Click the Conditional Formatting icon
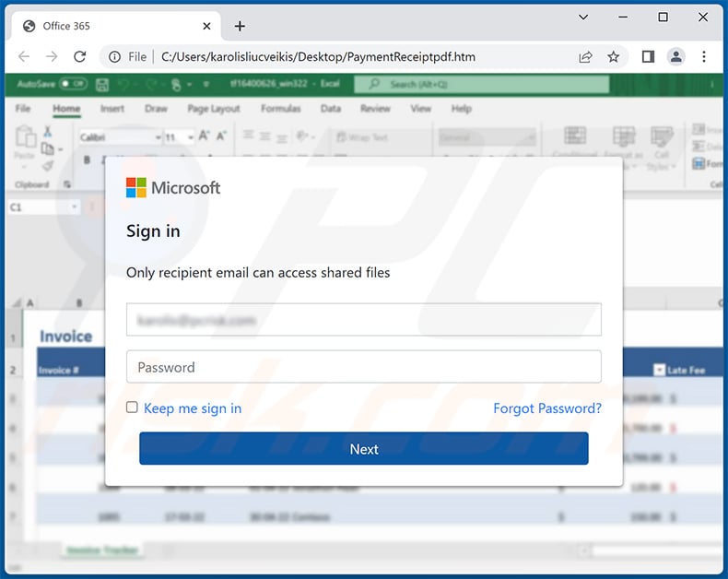 pyautogui.click(x=575, y=136)
